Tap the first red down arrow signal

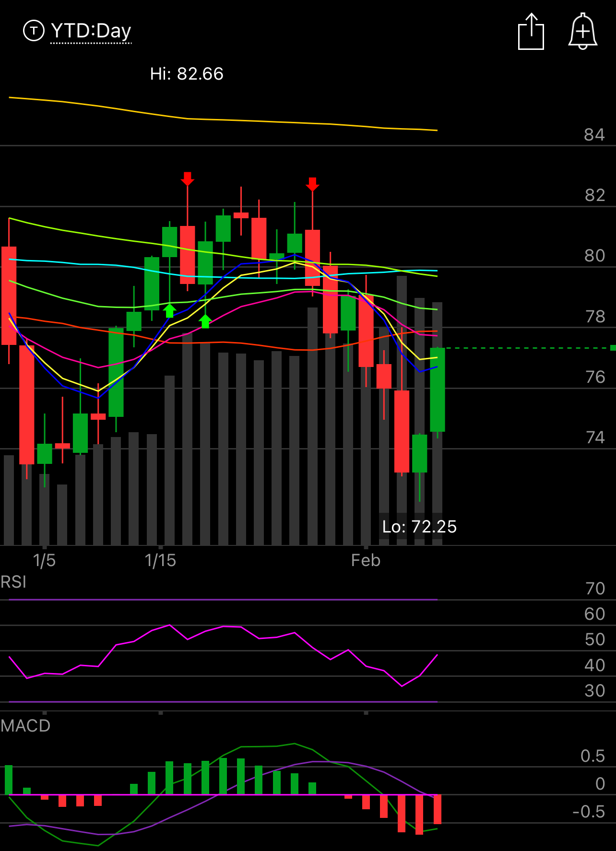click(187, 179)
